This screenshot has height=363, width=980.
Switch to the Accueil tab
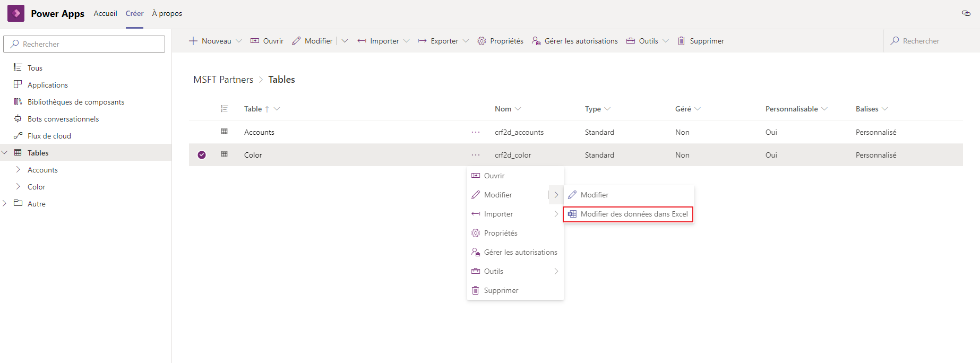click(105, 13)
